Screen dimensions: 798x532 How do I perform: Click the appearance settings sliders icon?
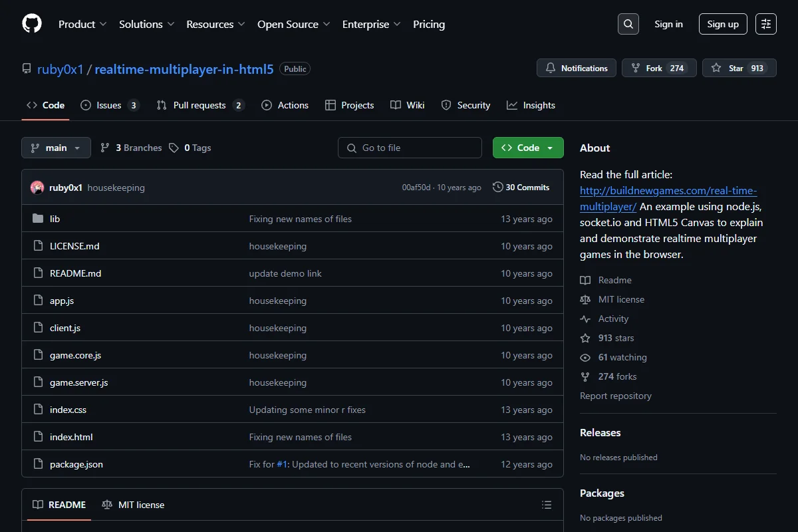click(x=766, y=24)
